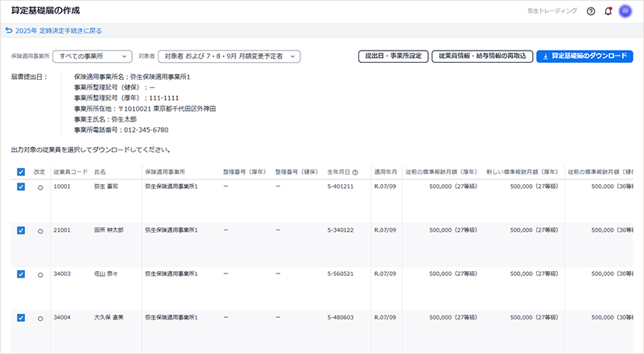Open the notifications bell
The height and width of the screenshot is (354, 644).
coord(608,12)
